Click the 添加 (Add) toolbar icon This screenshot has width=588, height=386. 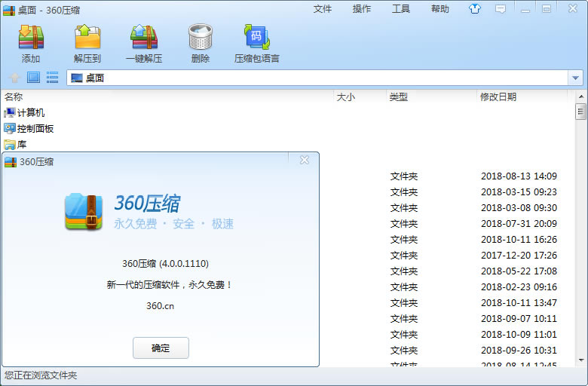(x=31, y=43)
